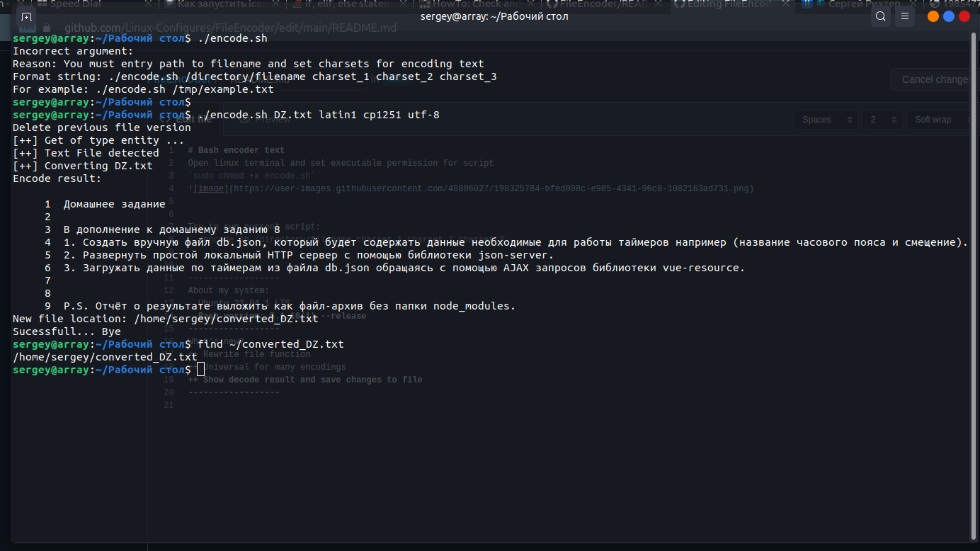Click the command './encode.sh DZ.txt latin1 cp1251 utf-8'
This screenshot has height=551, width=980.
pos(319,115)
